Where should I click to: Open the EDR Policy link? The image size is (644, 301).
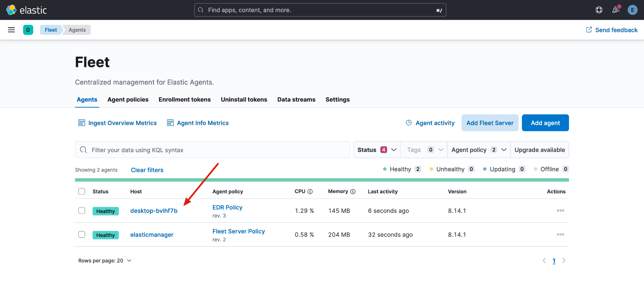click(x=227, y=207)
